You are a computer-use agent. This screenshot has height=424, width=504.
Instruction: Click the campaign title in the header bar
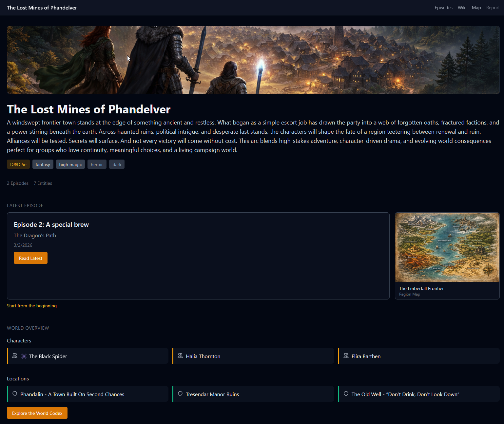42,8
